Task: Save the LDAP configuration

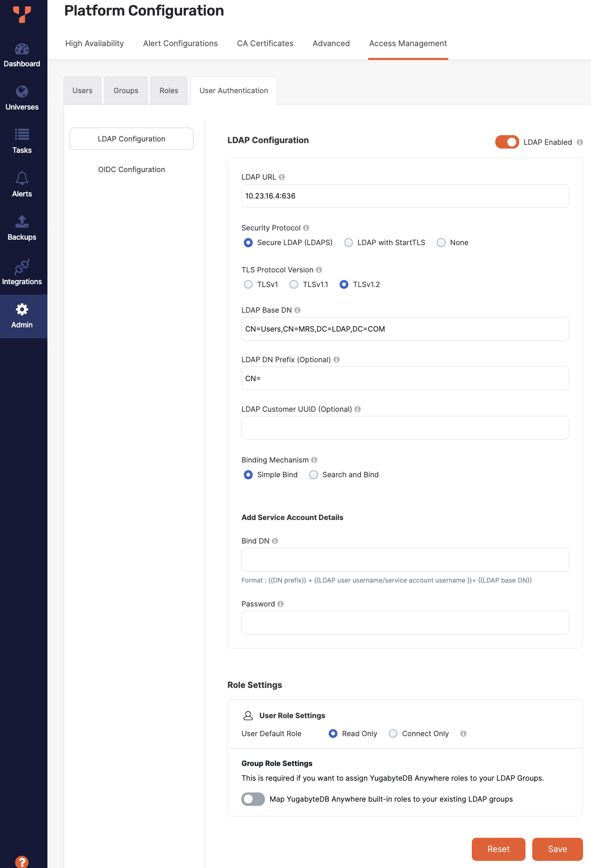Action: (x=557, y=849)
